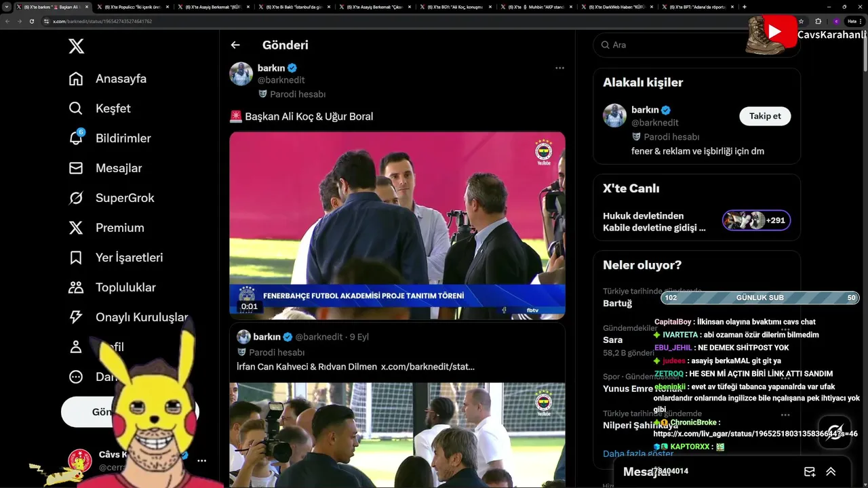Follow barkın with the Takip et button
868x488 pixels.
coord(765,116)
